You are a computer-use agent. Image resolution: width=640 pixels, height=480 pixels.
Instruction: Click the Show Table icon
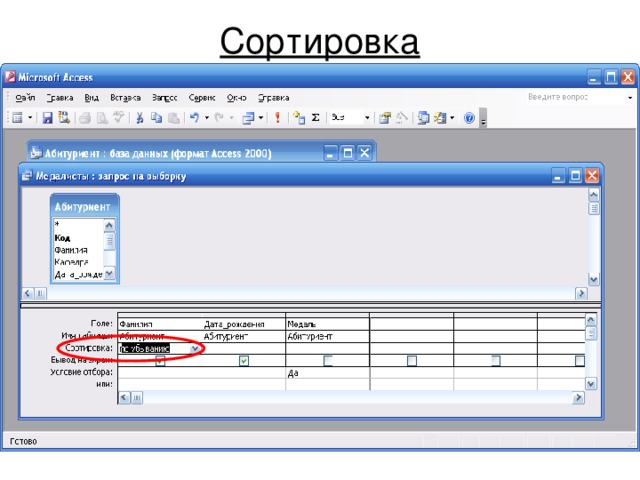coord(299,118)
